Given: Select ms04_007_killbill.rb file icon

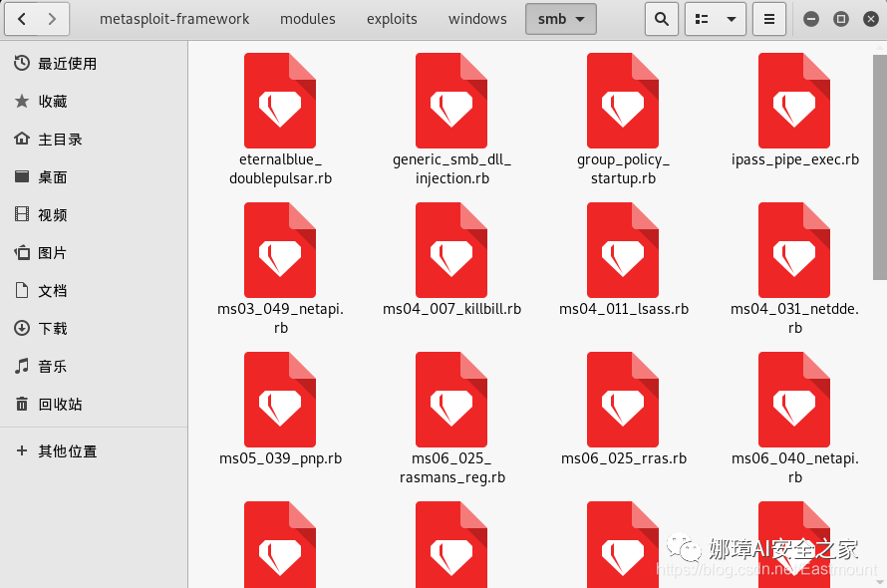Looking at the screenshot, I should pos(451,250).
